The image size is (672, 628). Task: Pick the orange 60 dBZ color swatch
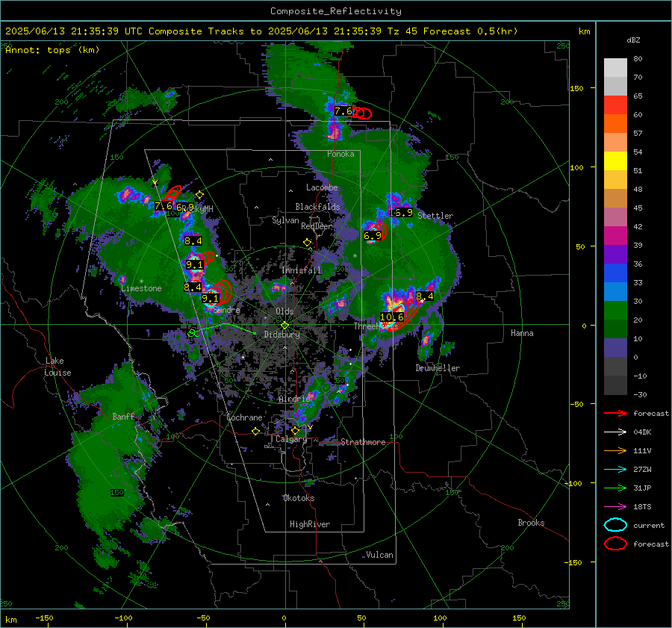615,123
